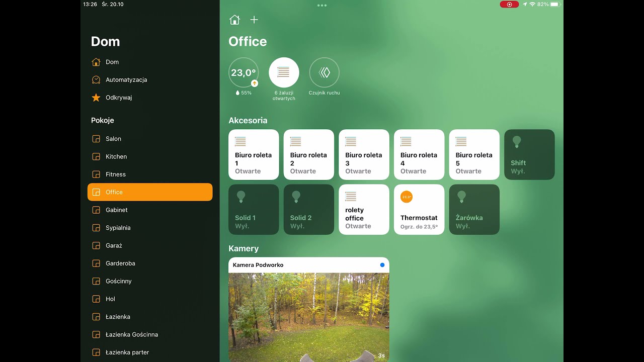Select the Gościnny room
The width and height of the screenshot is (644, 362).
(150, 281)
